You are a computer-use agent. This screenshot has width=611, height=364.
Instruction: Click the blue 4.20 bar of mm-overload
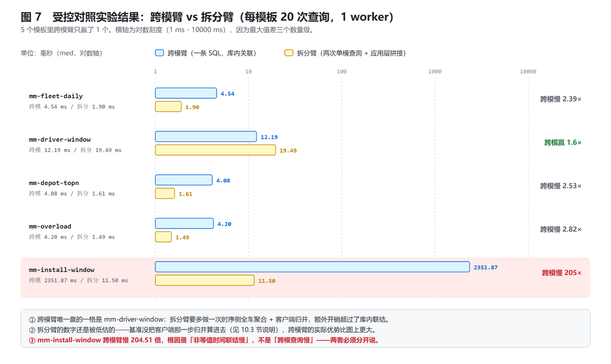click(x=184, y=223)
